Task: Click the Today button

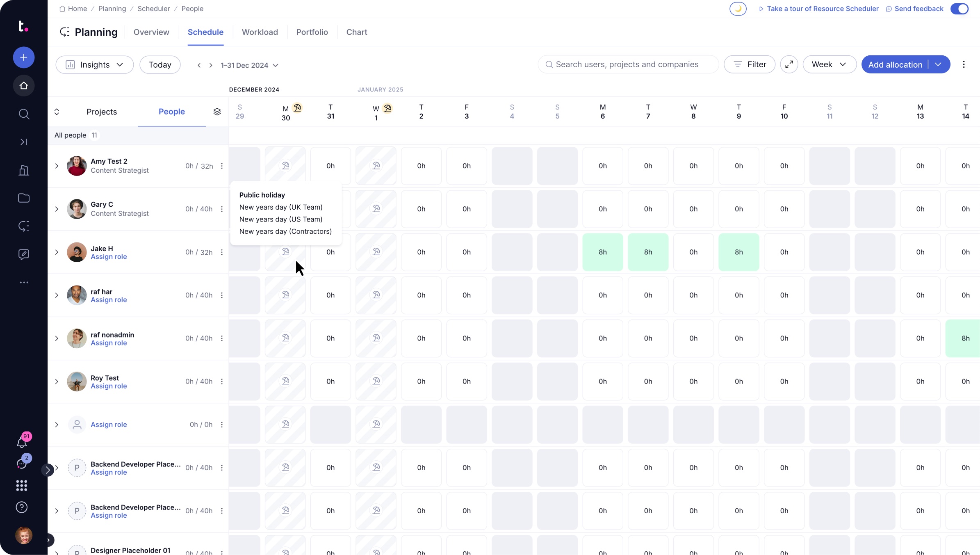Action: (160, 65)
